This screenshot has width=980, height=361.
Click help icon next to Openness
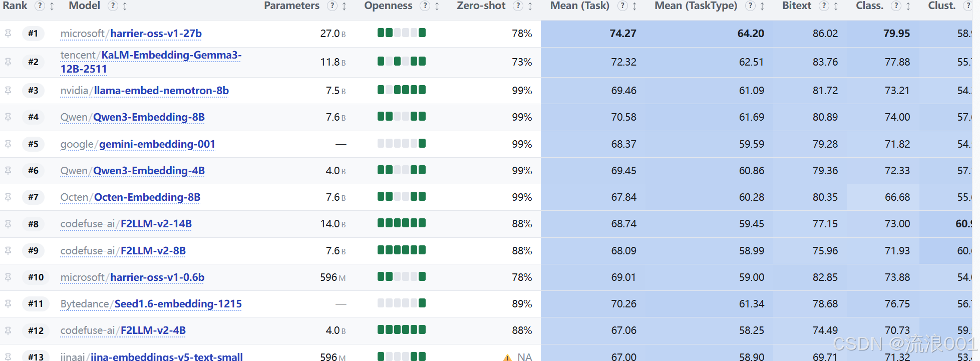click(x=425, y=6)
